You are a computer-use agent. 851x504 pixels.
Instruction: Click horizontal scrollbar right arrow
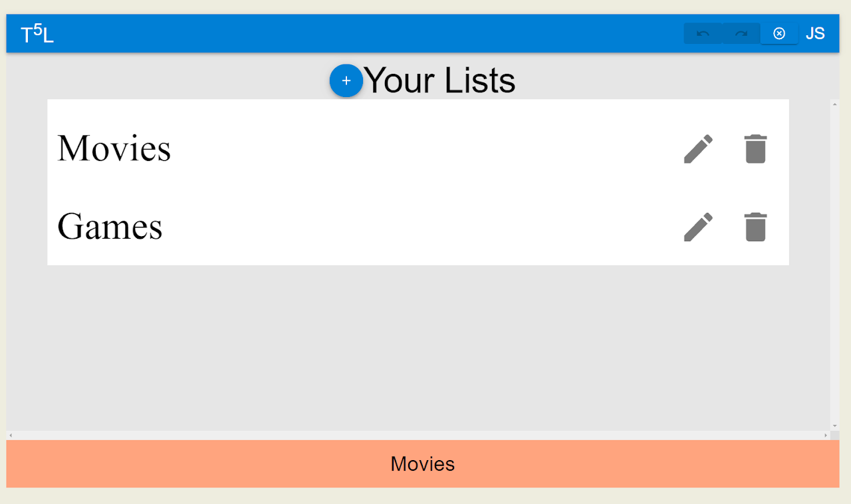(826, 436)
